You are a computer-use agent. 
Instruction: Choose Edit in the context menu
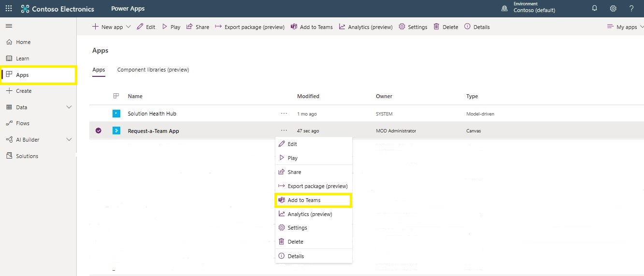tap(314, 144)
